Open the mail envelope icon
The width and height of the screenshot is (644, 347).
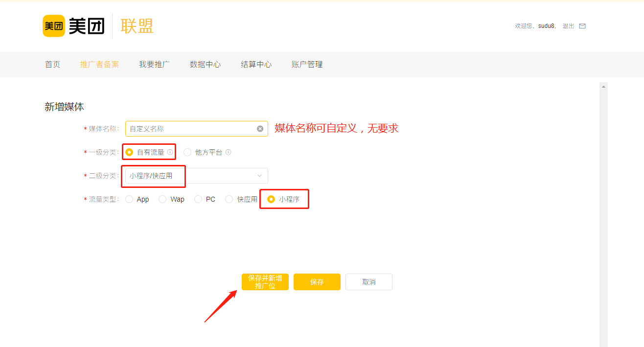click(x=582, y=26)
